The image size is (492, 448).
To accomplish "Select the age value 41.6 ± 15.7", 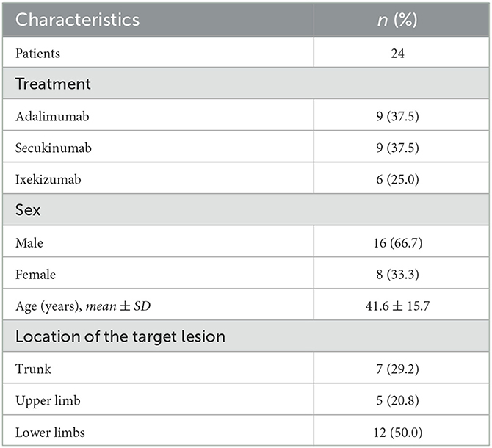I will 397,306.
